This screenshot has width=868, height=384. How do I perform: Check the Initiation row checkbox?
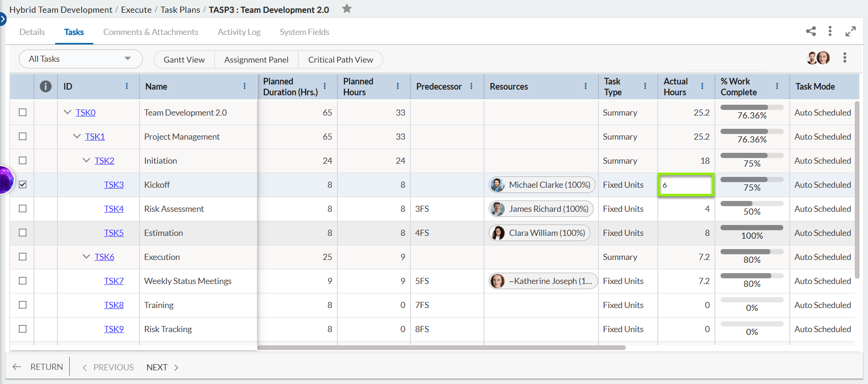23,160
